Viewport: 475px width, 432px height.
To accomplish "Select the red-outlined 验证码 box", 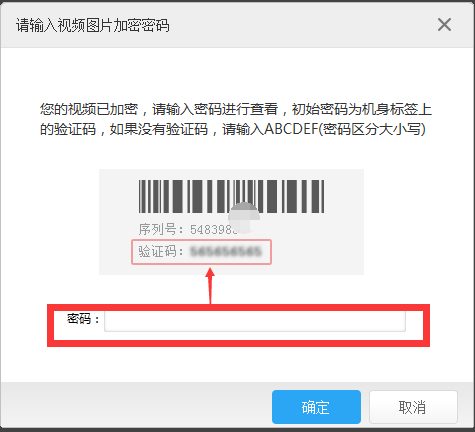I will coord(201,252).
